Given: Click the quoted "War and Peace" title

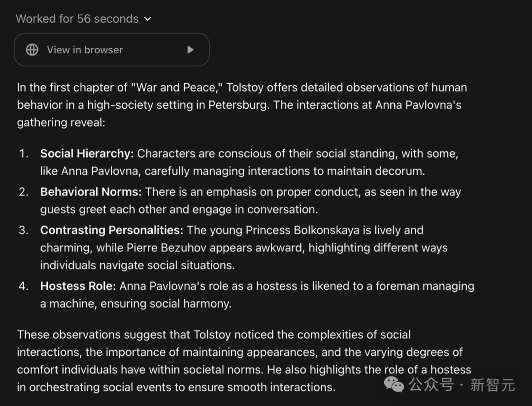Looking at the screenshot, I should (x=178, y=88).
